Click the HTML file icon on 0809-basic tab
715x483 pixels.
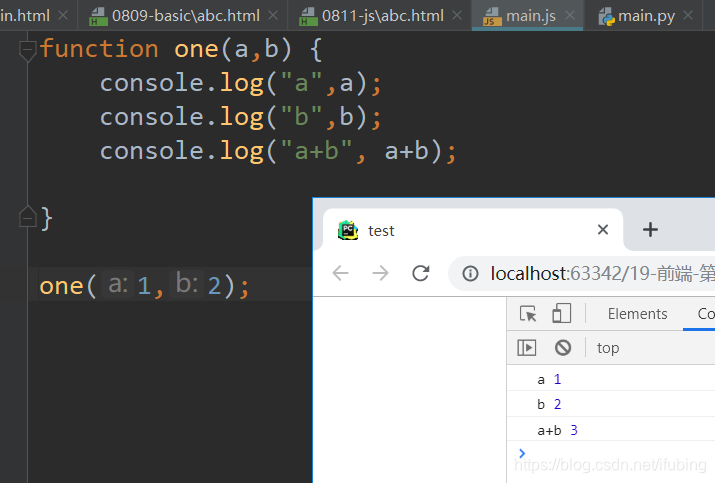pyautogui.click(x=98, y=16)
